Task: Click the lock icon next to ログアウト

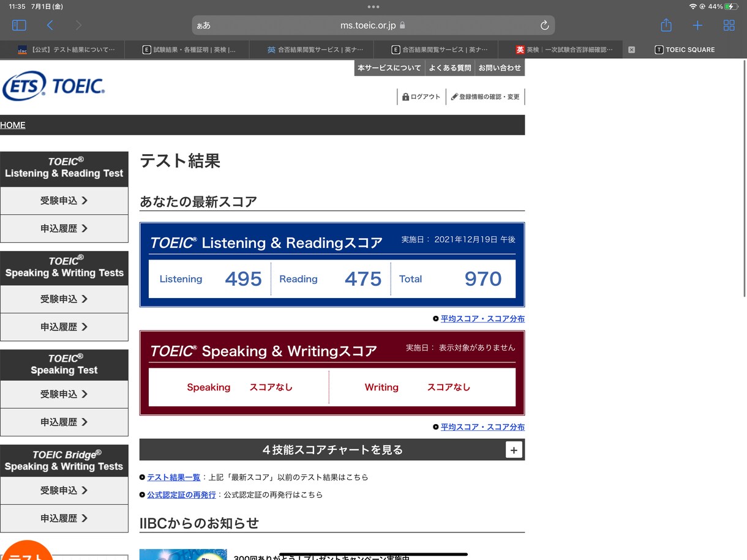Action: (405, 97)
